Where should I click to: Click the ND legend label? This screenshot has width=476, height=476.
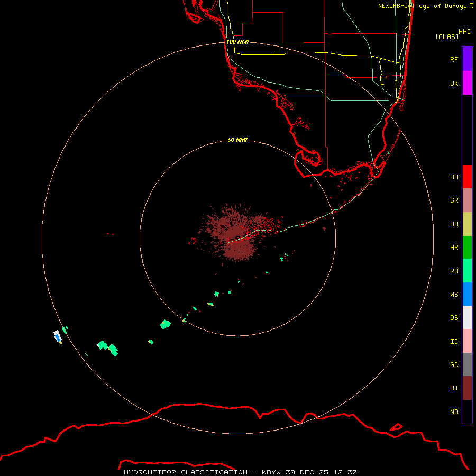pos(454,411)
